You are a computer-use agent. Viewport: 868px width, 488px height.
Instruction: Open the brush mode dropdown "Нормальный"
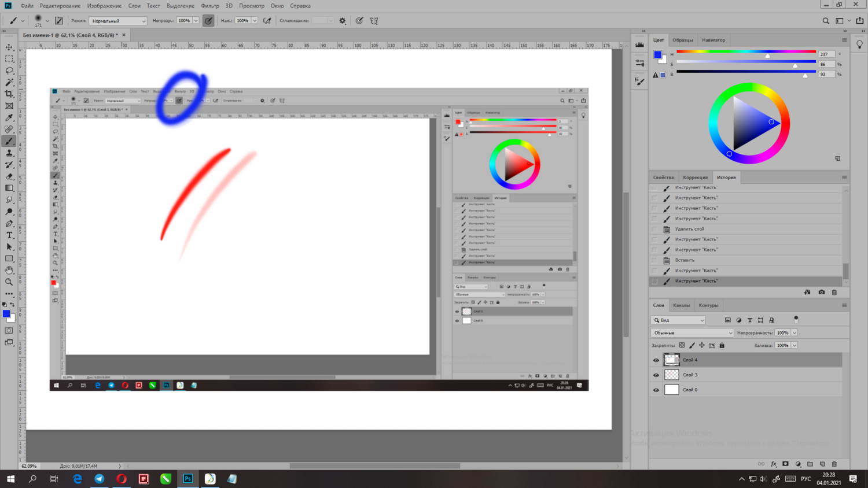point(118,21)
